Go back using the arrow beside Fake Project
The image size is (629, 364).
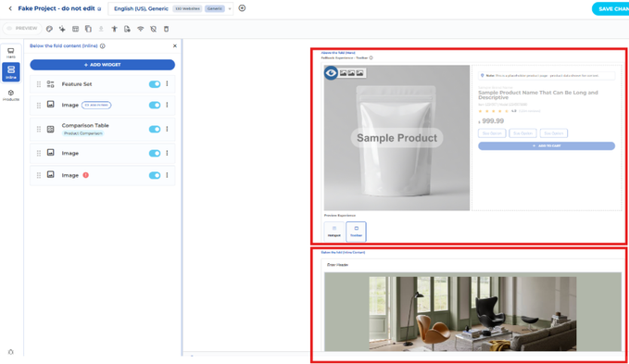[x=10, y=8]
